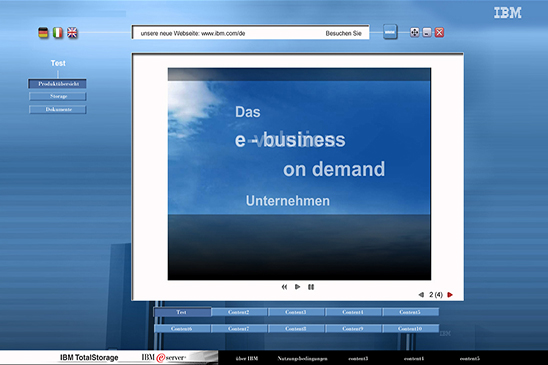Rewind the video presentation

tap(284, 287)
